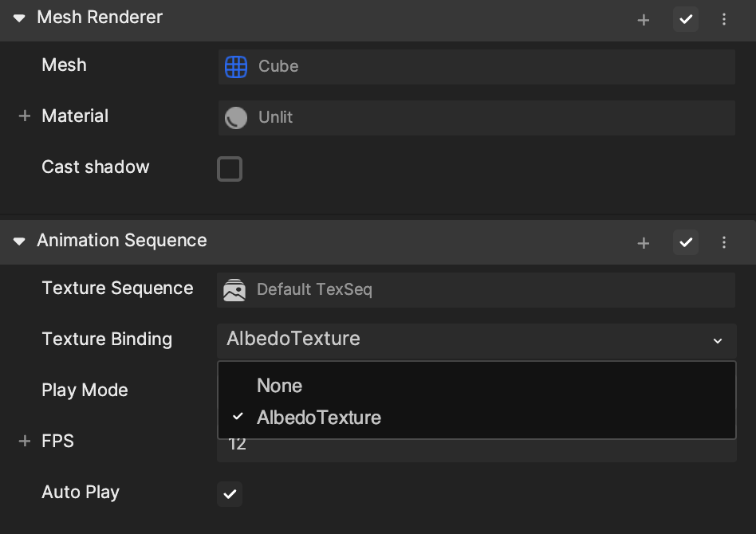
Task: Open the Animation Sequence three-dot options menu
Action: tap(723, 242)
